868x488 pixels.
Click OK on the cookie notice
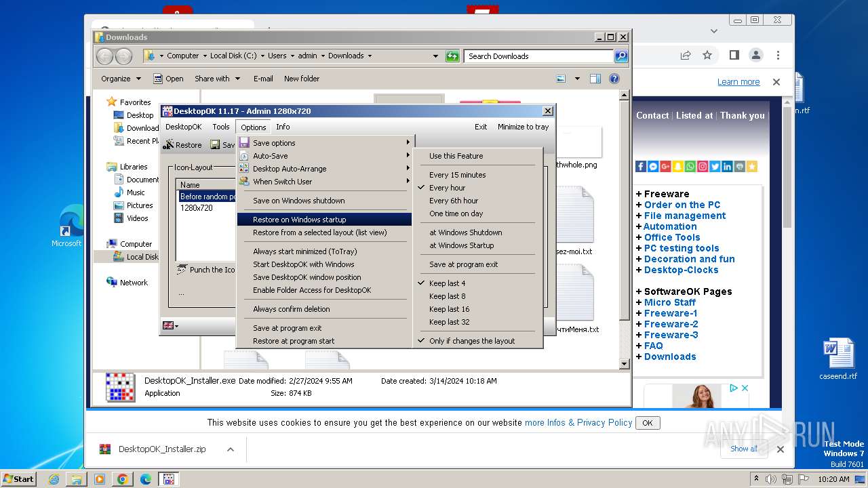point(648,423)
